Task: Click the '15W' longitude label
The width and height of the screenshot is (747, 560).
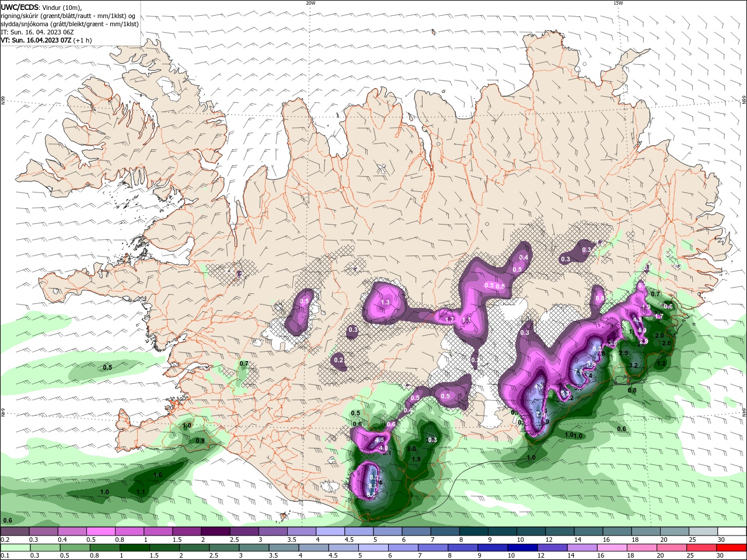Action: 618,3
